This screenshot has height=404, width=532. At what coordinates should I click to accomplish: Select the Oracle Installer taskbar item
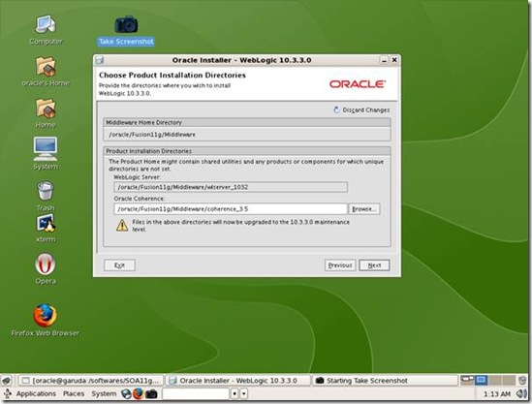[237, 381]
